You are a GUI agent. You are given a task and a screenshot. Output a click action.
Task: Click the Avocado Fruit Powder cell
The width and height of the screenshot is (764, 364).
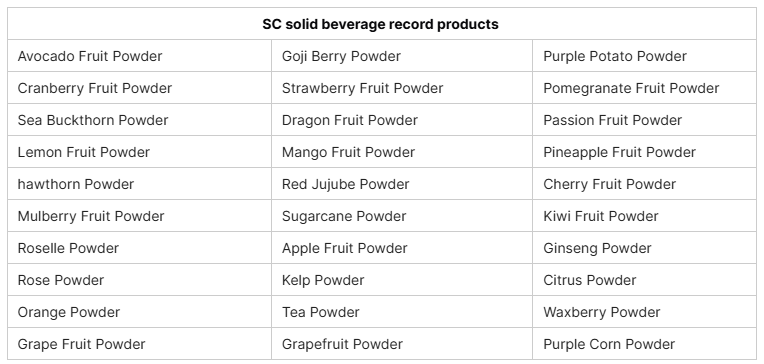[x=139, y=56]
